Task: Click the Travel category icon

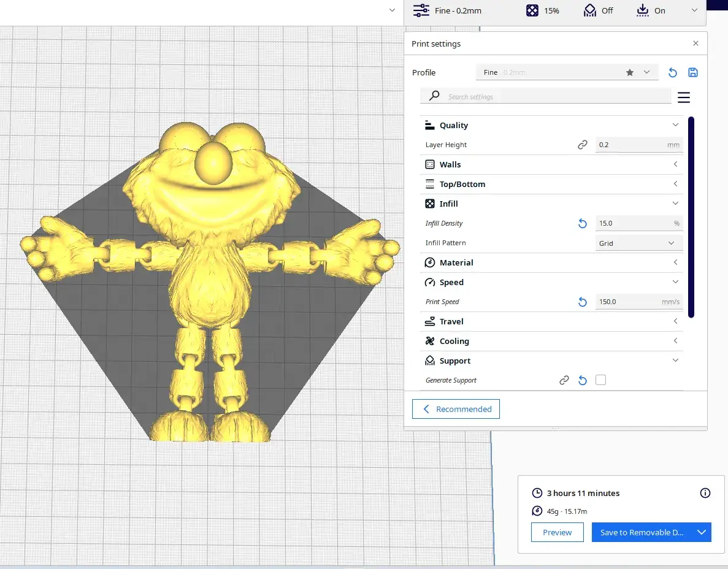Action: pyautogui.click(x=430, y=321)
